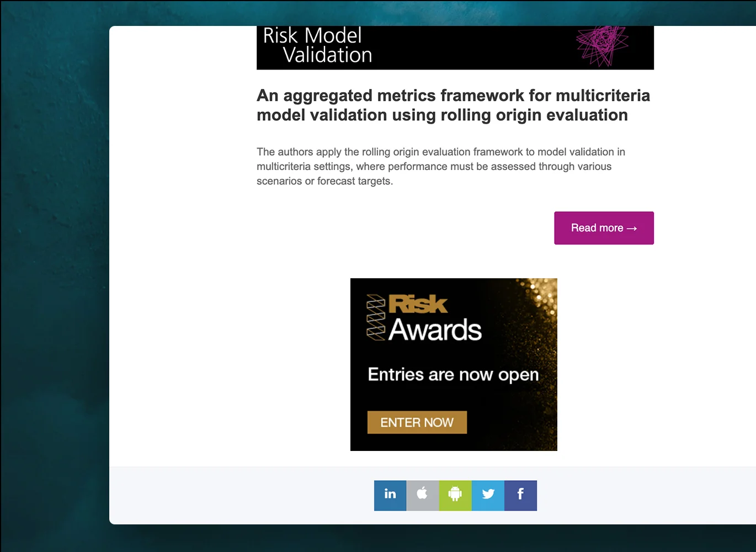Click the word 'Validation' in the black banner
The image size is (756, 552).
click(327, 55)
